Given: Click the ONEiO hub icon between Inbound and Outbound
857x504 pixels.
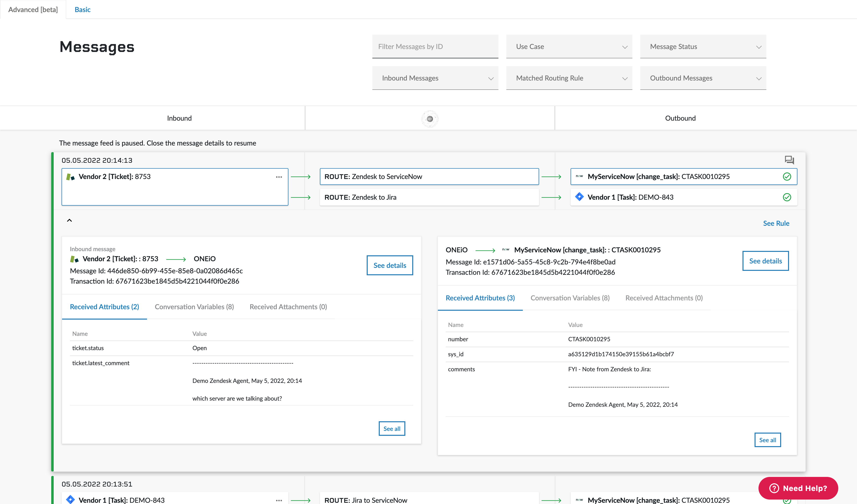Looking at the screenshot, I should click(430, 119).
